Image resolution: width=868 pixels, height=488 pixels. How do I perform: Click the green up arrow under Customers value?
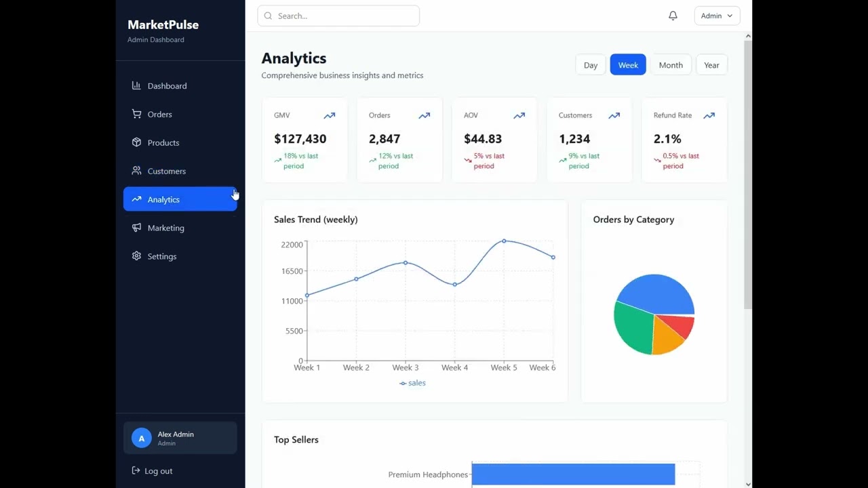point(562,161)
